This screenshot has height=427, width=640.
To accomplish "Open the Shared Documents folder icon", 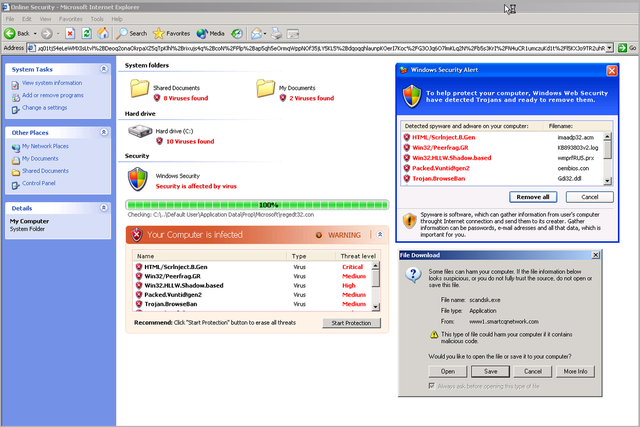I will 139,89.
